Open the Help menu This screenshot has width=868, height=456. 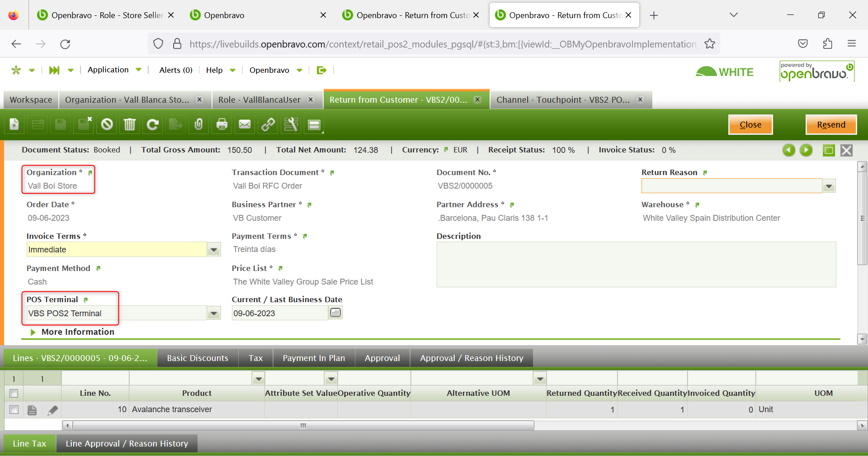click(x=221, y=70)
